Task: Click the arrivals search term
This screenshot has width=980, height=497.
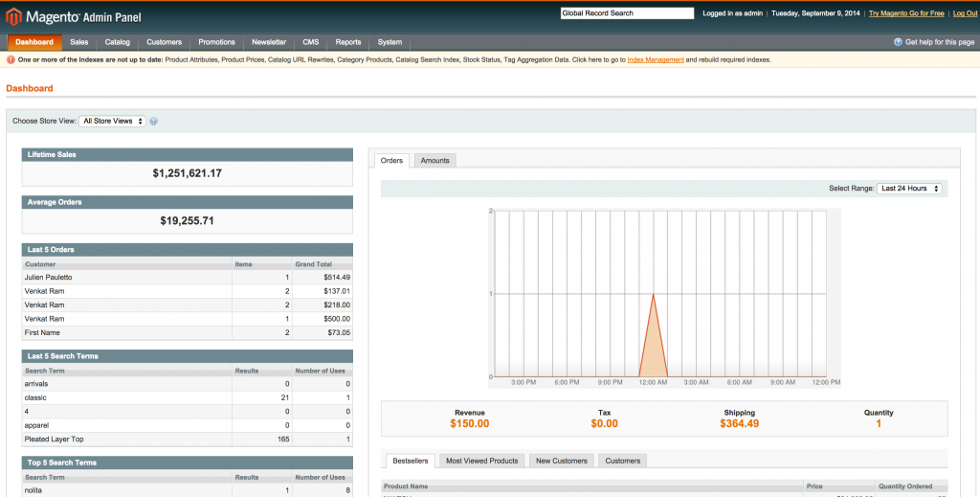Action: [x=36, y=384]
